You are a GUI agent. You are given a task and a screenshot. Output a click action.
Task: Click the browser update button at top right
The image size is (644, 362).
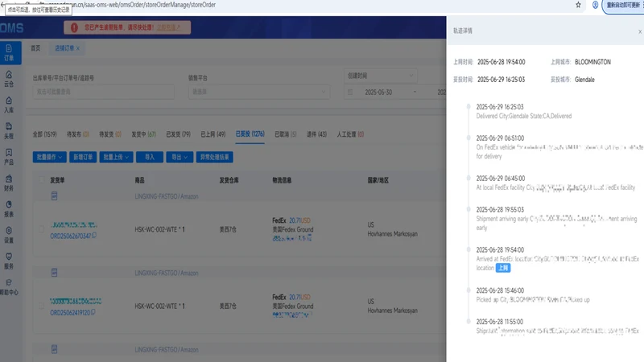pyautogui.click(x=622, y=6)
